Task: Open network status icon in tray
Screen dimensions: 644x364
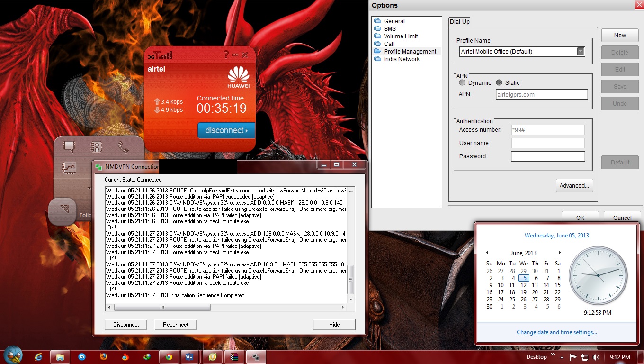Action: click(x=585, y=357)
